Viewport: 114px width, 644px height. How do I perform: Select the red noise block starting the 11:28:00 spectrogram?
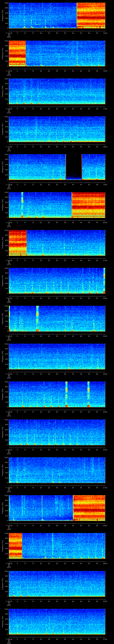(x=16, y=546)
